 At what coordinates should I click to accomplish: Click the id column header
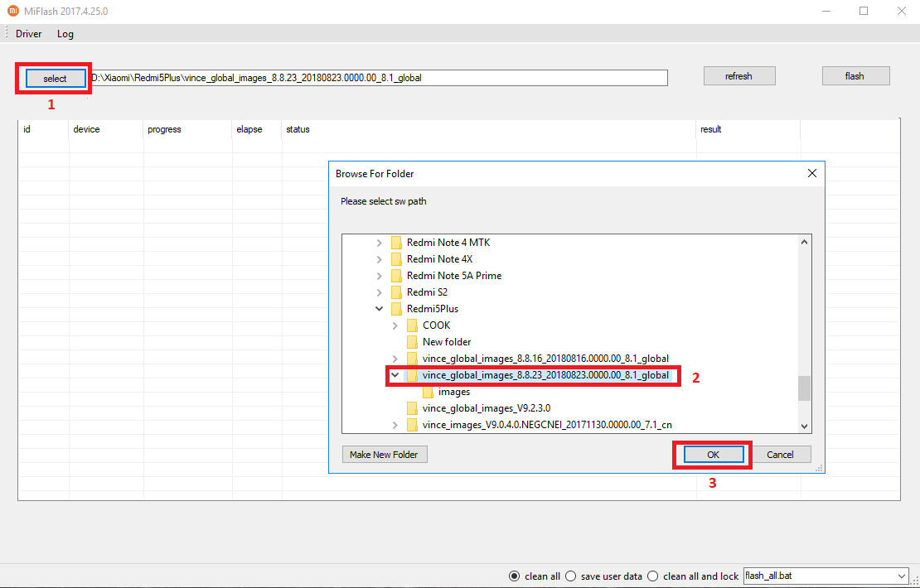tap(43, 129)
